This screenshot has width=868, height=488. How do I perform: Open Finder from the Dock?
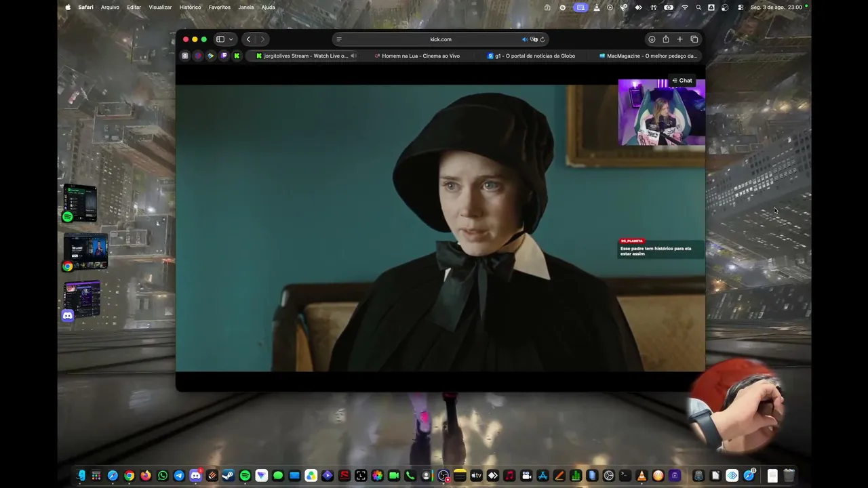tap(80, 476)
